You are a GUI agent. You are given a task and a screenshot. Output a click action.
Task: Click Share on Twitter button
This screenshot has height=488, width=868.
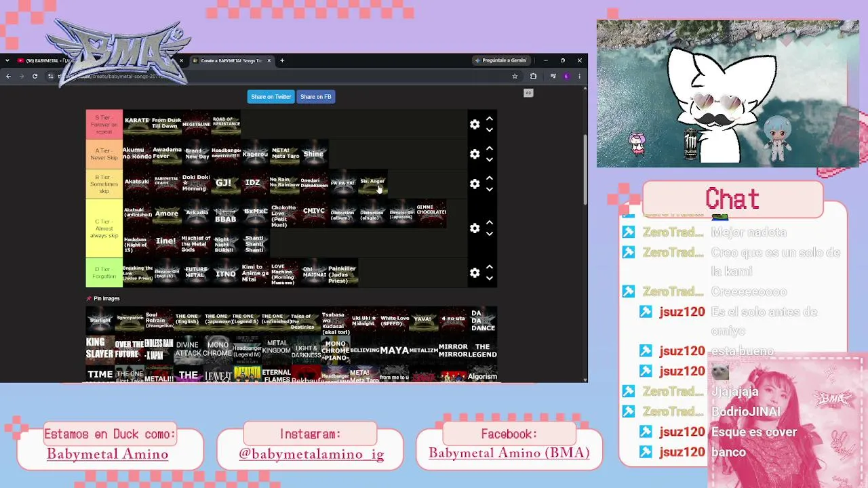271,96
